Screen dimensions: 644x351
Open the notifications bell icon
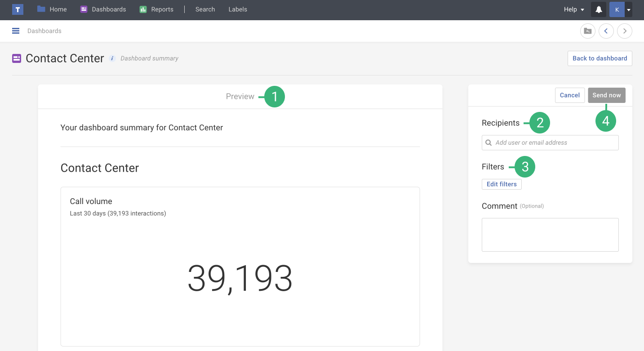(598, 9)
